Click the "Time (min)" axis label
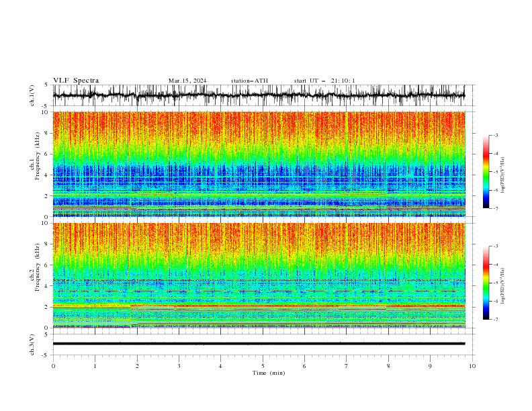532x411 pixels. [x=269, y=373]
